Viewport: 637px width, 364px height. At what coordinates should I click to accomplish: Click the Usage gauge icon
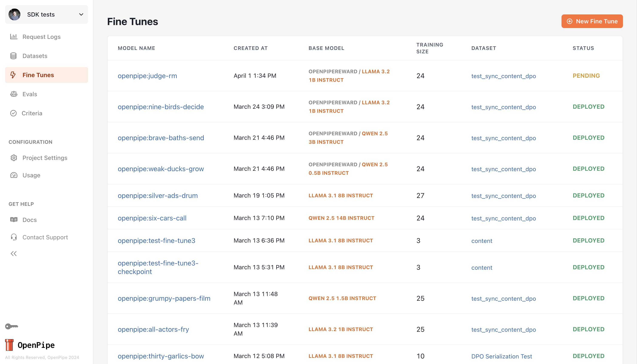pos(14,175)
